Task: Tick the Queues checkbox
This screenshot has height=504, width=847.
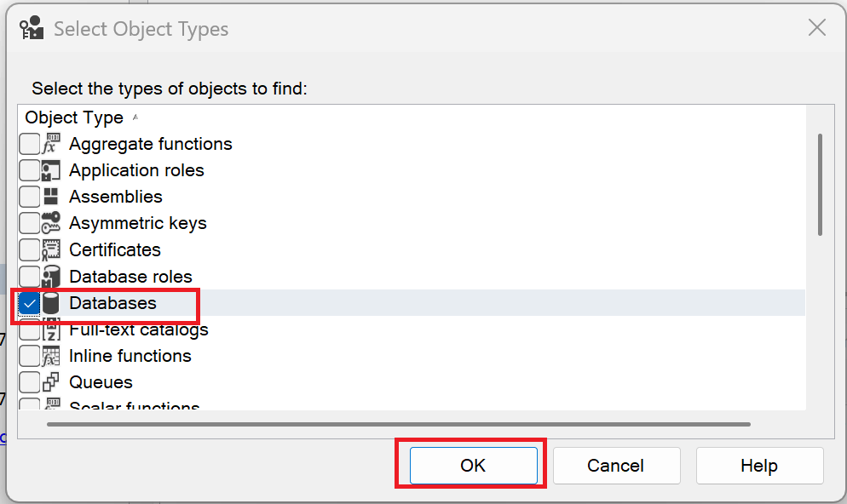Action: click(x=29, y=382)
